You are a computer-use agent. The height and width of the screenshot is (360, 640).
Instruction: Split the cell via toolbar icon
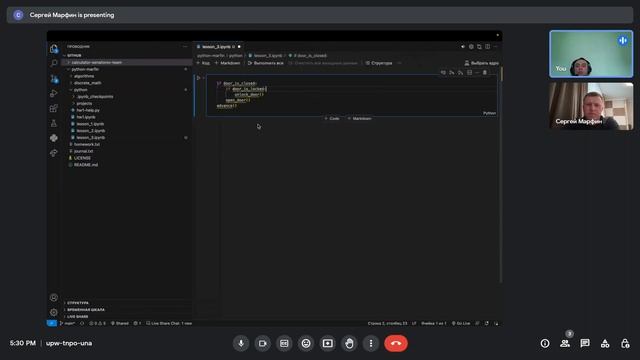tap(469, 73)
